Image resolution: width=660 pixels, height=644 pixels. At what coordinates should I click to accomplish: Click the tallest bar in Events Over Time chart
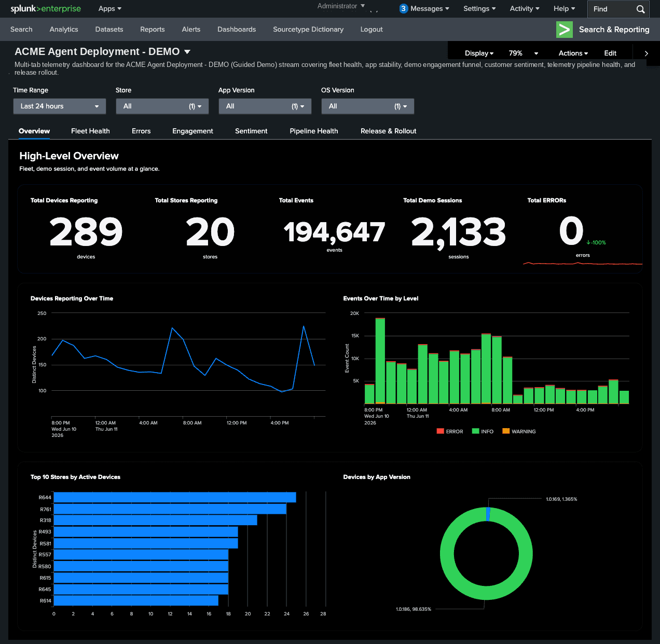tap(380, 361)
